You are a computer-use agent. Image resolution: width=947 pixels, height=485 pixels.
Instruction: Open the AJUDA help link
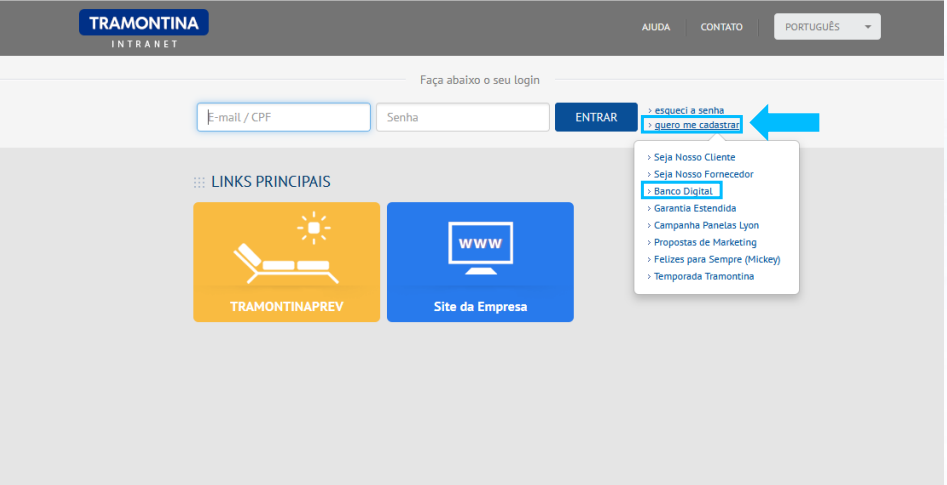[656, 27]
